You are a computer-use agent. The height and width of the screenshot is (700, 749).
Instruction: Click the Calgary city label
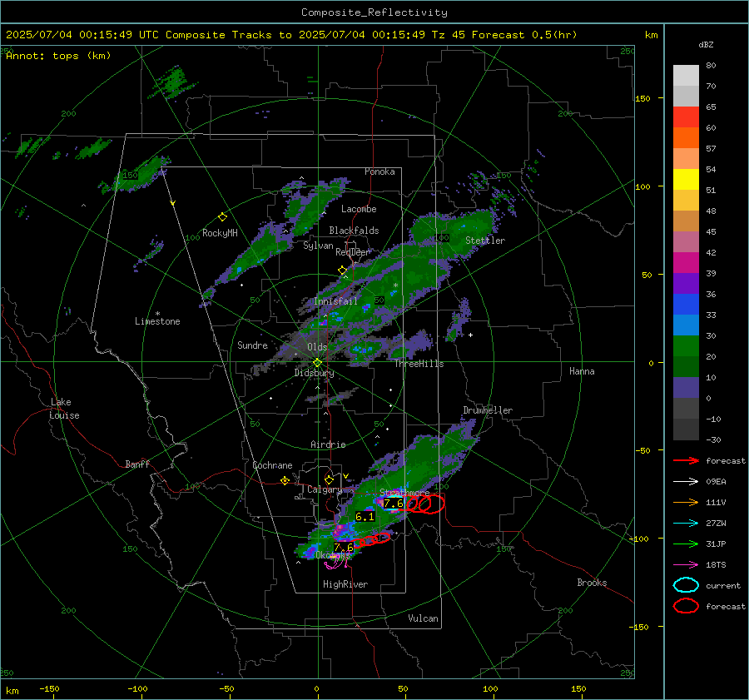pyautogui.click(x=325, y=489)
